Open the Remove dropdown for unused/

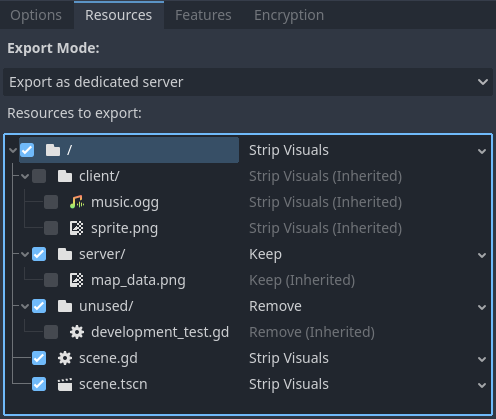[367, 306]
